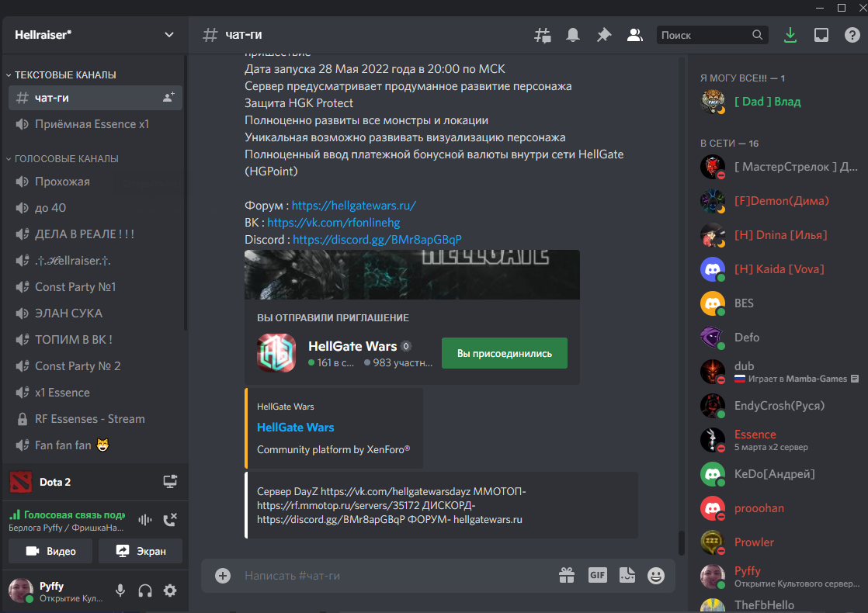Open the inbox icon
The width and height of the screenshot is (868, 613).
click(821, 36)
